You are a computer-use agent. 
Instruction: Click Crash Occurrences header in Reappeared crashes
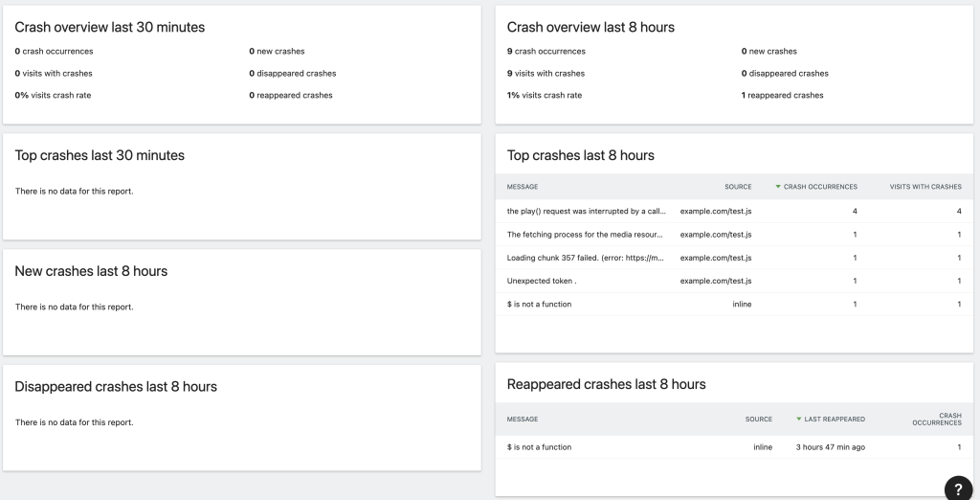pyautogui.click(x=937, y=419)
